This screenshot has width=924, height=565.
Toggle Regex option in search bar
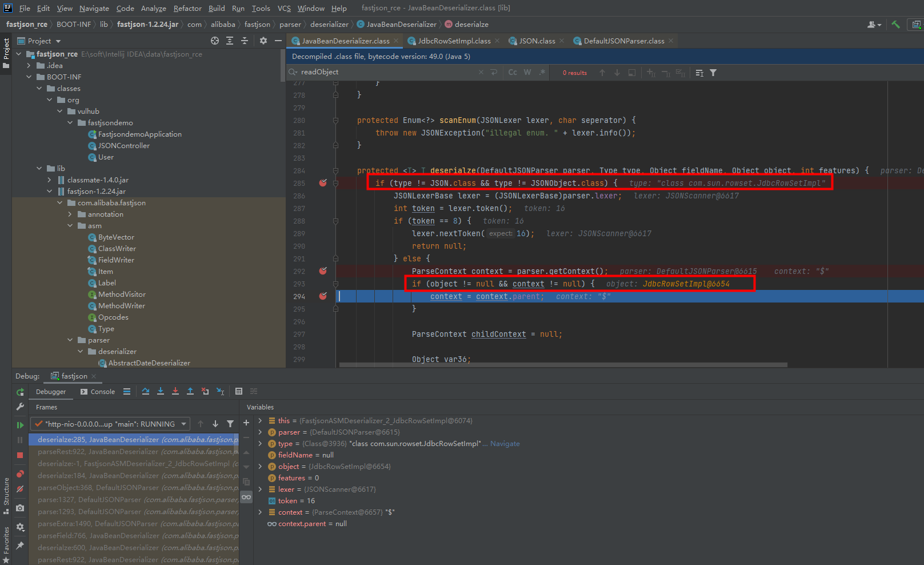[542, 73]
